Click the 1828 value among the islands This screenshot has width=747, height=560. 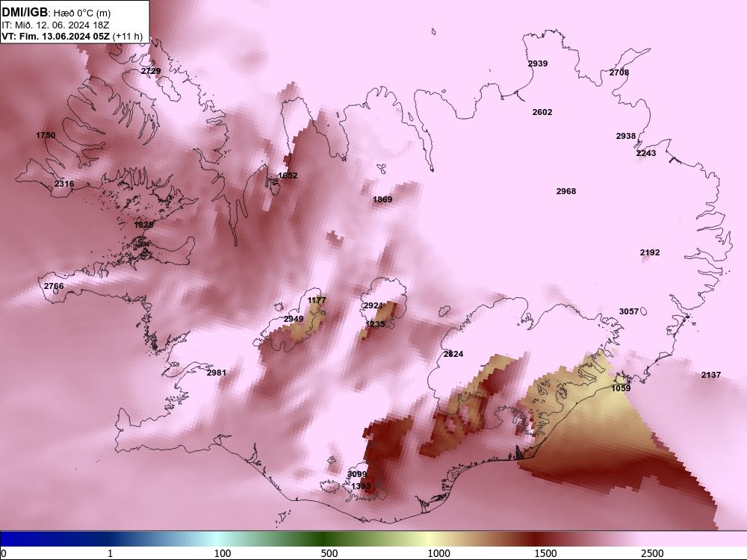pos(144,225)
